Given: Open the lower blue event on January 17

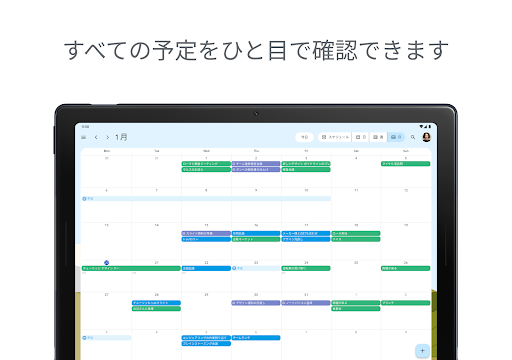Looking at the screenshot, I should (306, 239).
